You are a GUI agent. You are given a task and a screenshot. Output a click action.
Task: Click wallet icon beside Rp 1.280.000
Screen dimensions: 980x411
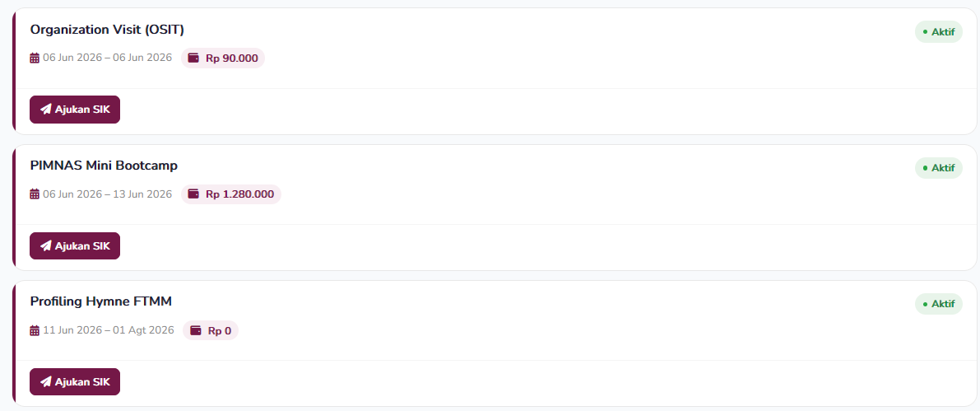tap(193, 194)
